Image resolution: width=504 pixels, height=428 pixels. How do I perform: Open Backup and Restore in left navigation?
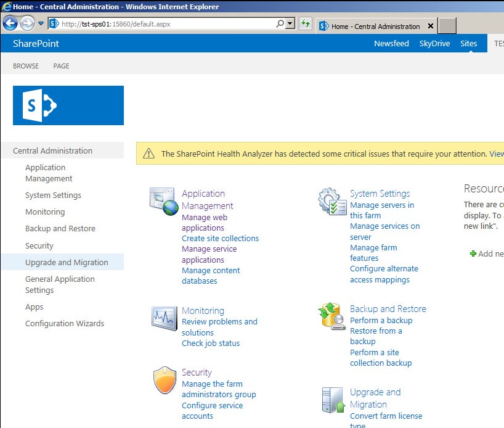coord(60,228)
